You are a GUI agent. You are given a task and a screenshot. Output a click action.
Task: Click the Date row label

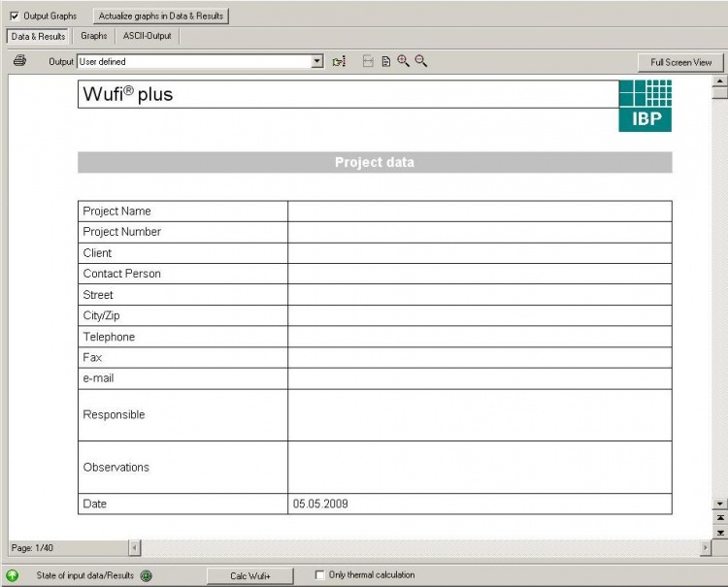[95, 504]
